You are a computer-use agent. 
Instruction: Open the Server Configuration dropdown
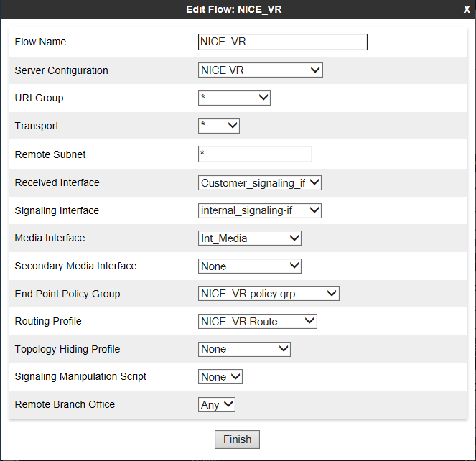point(261,70)
